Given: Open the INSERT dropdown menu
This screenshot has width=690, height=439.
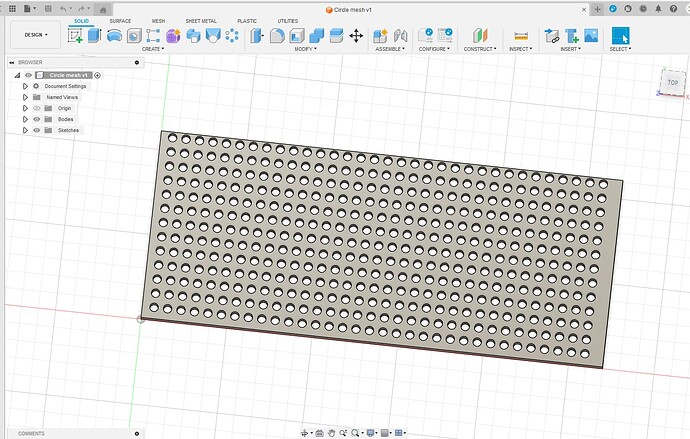Looking at the screenshot, I should 570,49.
